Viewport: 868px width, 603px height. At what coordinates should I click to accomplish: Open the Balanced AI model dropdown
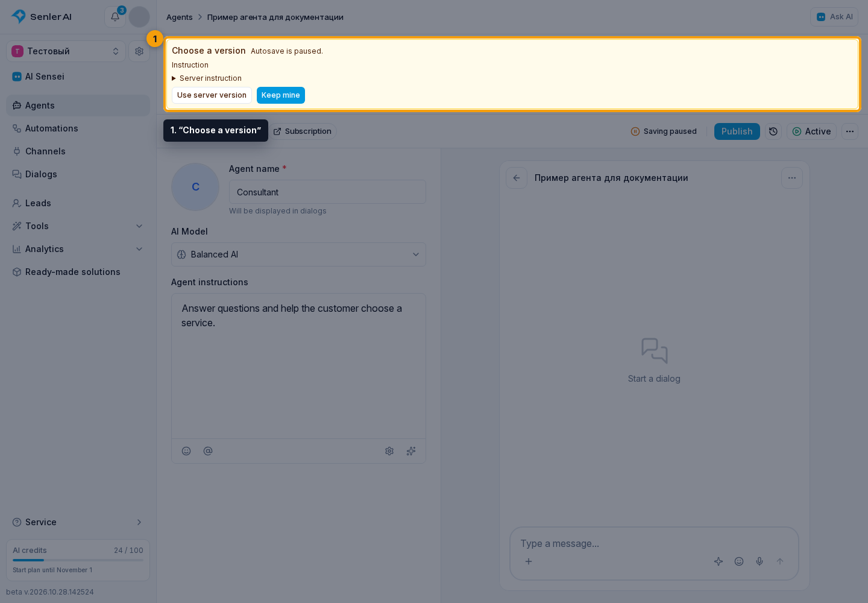click(x=298, y=254)
